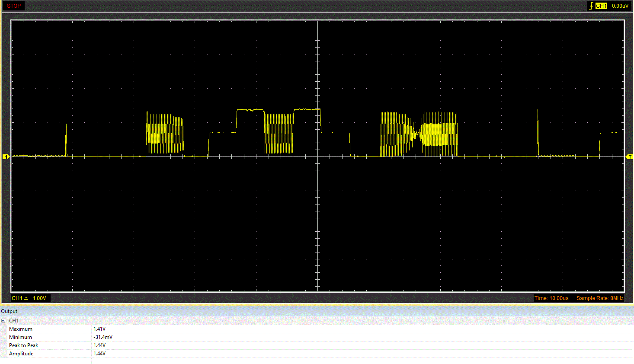Select the CH1 row in Output panel

(317, 321)
